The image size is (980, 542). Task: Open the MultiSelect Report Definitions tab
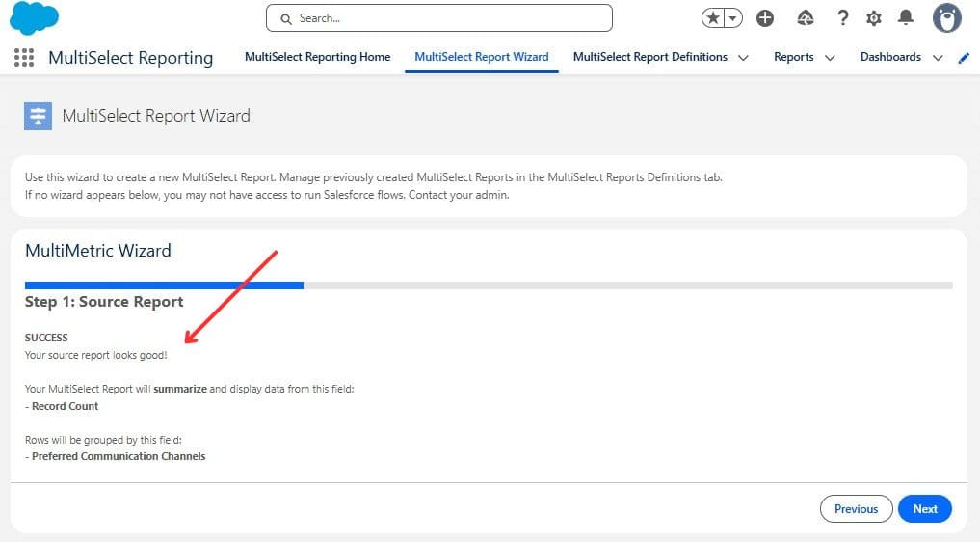tap(650, 57)
